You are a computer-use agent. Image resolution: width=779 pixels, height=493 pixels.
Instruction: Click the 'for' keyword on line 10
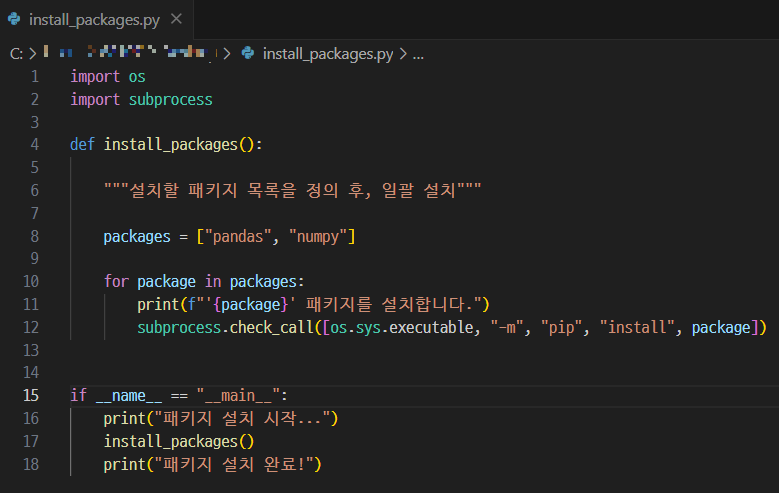tap(116, 282)
